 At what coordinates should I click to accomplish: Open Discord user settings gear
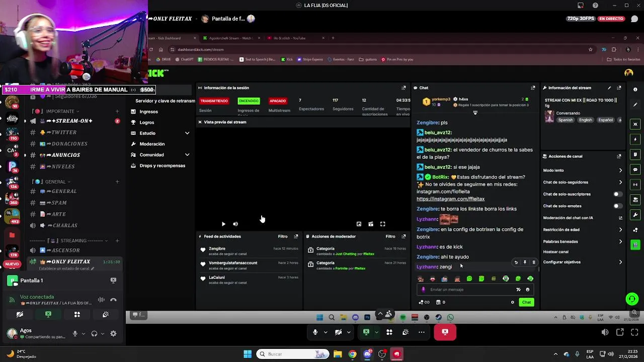click(113, 333)
